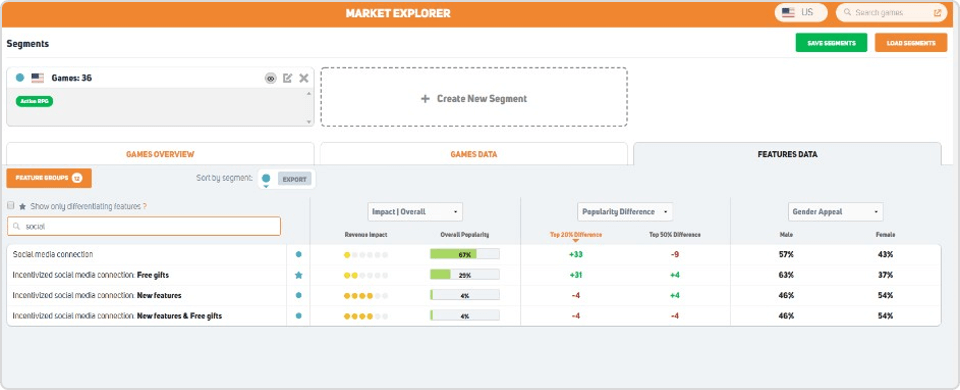
Task: Toggle segment visibility eye icon
Action: click(x=270, y=78)
